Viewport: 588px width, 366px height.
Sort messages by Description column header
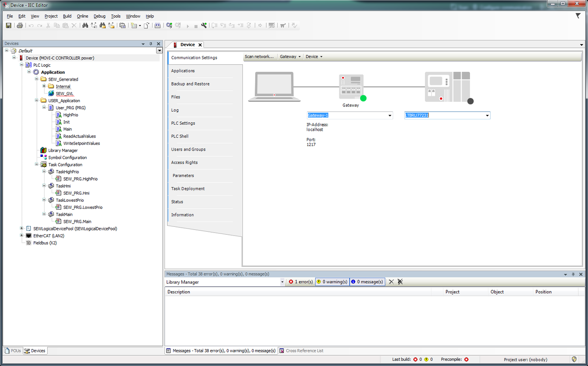pos(179,292)
